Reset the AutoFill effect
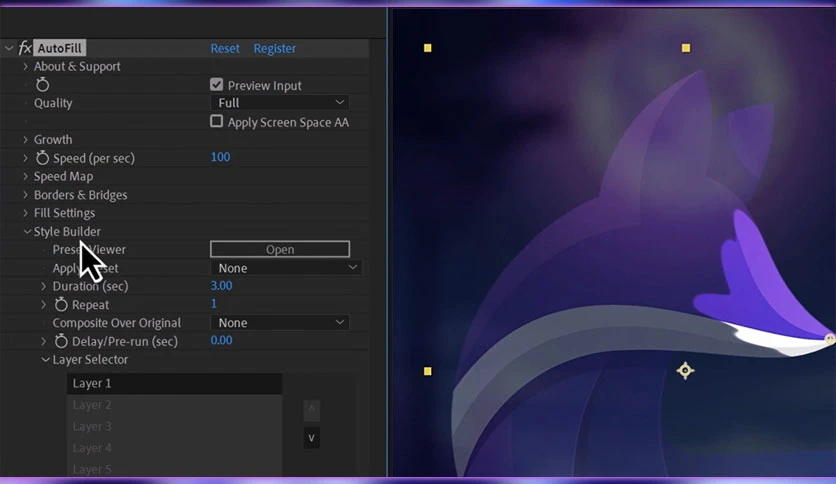Screen dimensions: 836x484 pyautogui.click(x=225, y=49)
